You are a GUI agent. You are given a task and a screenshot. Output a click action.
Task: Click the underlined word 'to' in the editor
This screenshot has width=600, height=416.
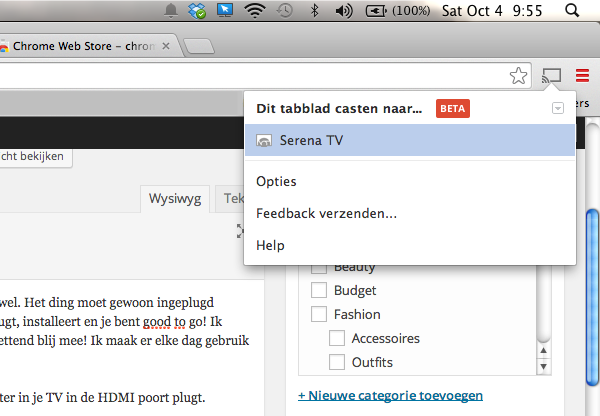(x=180, y=321)
